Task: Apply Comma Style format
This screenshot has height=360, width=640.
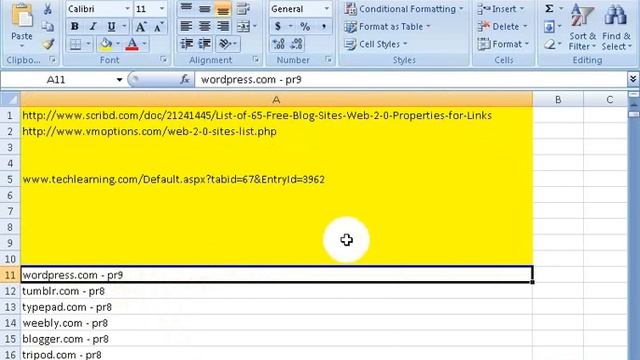Action: (x=324, y=27)
